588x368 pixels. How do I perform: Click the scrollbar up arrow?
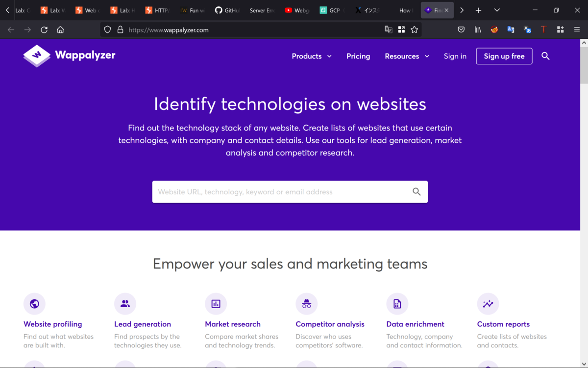click(x=584, y=43)
